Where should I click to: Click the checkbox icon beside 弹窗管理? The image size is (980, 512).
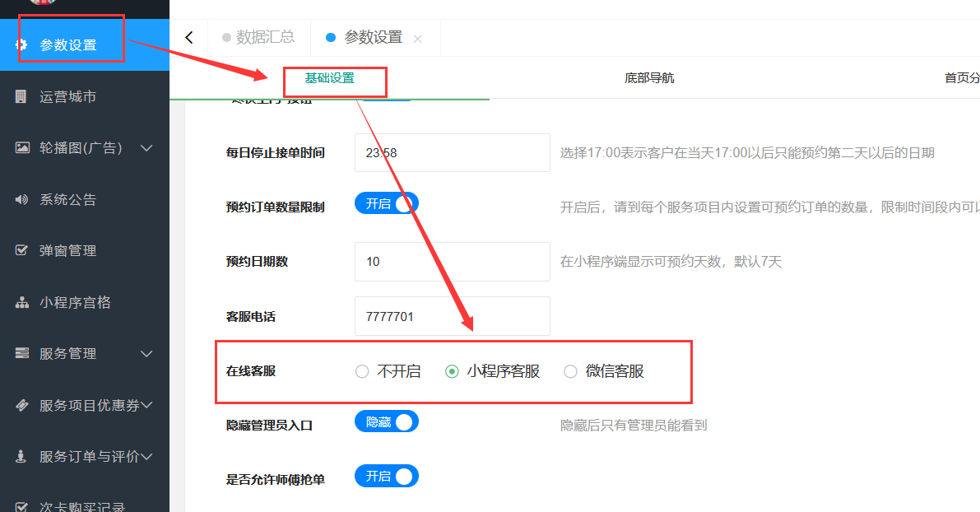(x=21, y=250)
